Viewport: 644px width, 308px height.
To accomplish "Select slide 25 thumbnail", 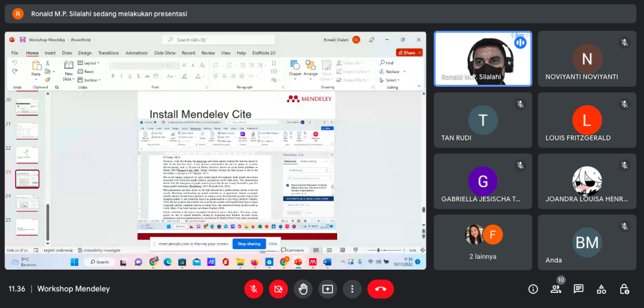I will tap(27, 227).
